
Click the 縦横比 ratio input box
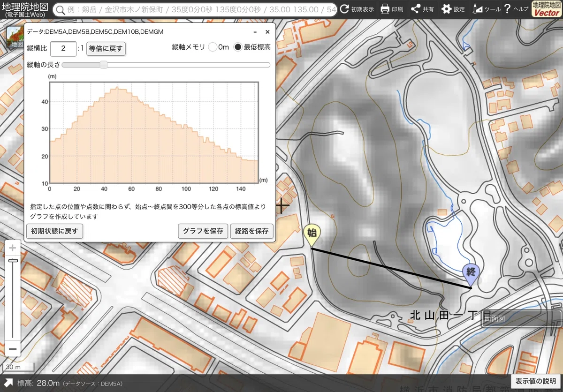(x=63, y=48)
